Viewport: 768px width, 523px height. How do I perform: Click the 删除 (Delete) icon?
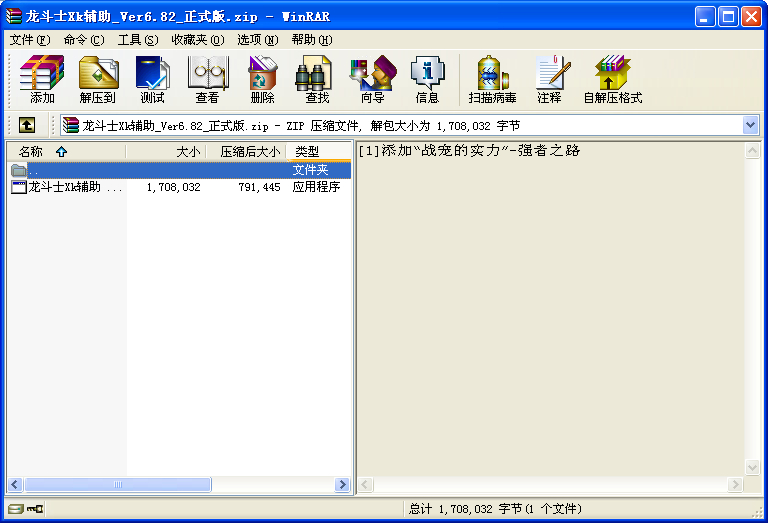263,79
